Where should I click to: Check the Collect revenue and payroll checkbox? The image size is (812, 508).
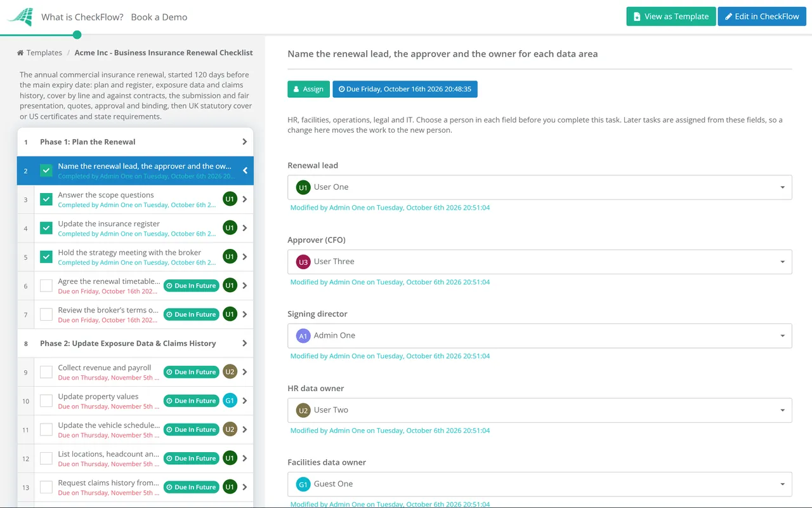coord(46,372)
